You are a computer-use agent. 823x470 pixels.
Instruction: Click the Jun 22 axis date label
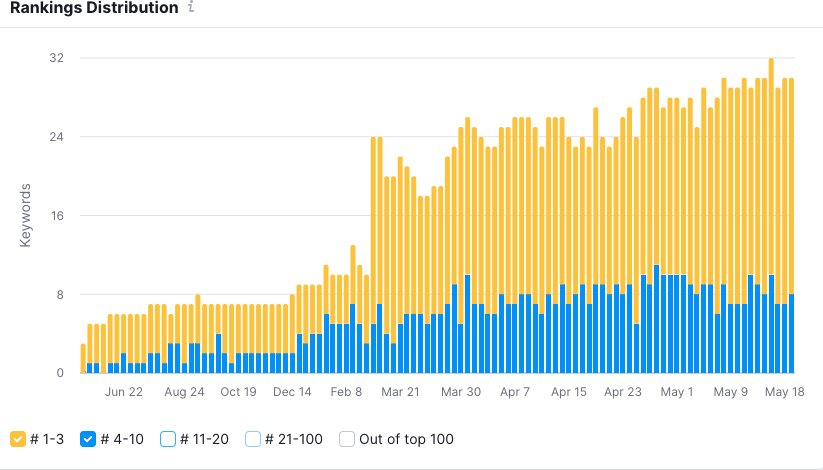(124, 392)
